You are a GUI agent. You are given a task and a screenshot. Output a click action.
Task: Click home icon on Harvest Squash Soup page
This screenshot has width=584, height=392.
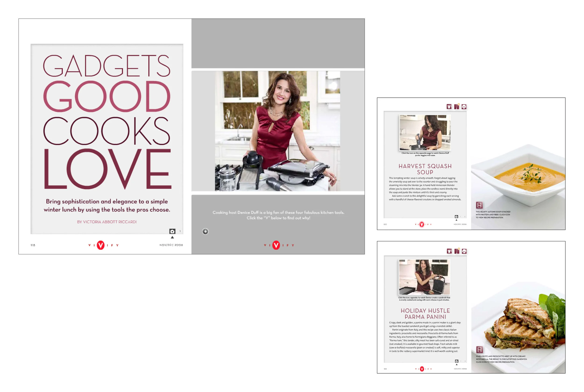[456, 217]
